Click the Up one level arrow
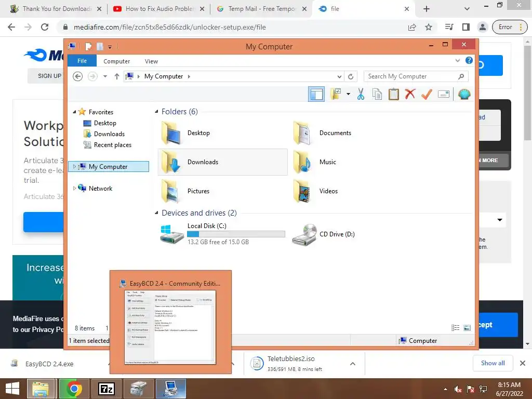 pos(117,76)
